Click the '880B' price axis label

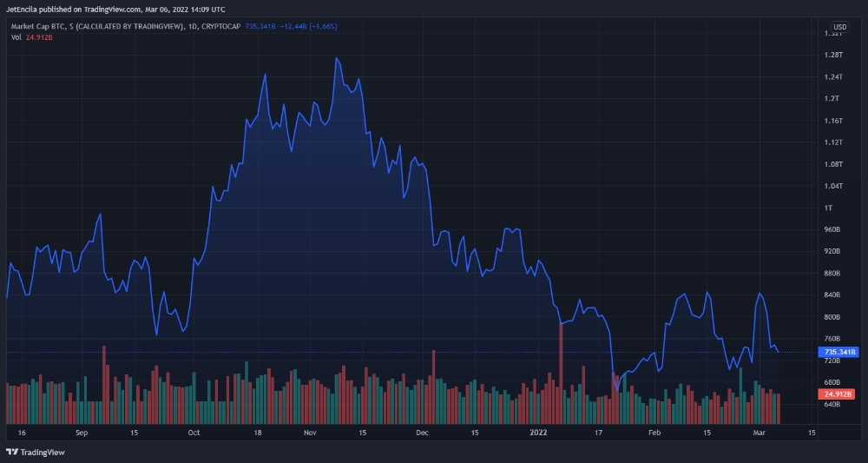(x=832, y=274)
